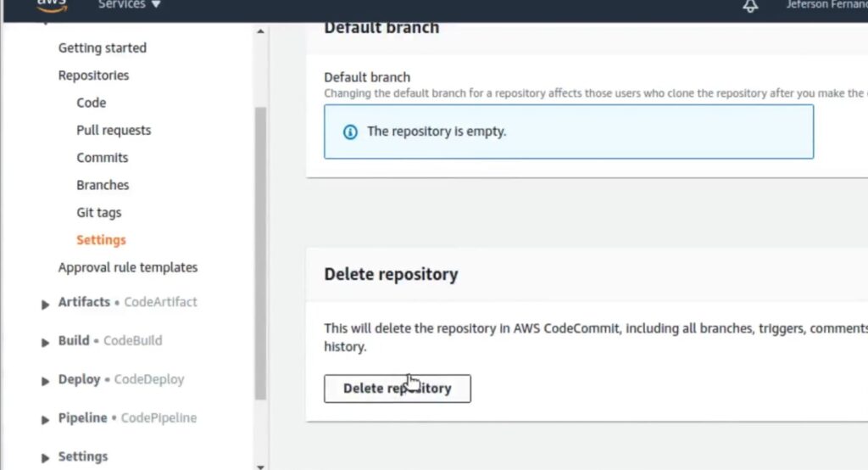Click the sidebar vertical scrollbar thumb
868x470 pixels.
point(260,254)
